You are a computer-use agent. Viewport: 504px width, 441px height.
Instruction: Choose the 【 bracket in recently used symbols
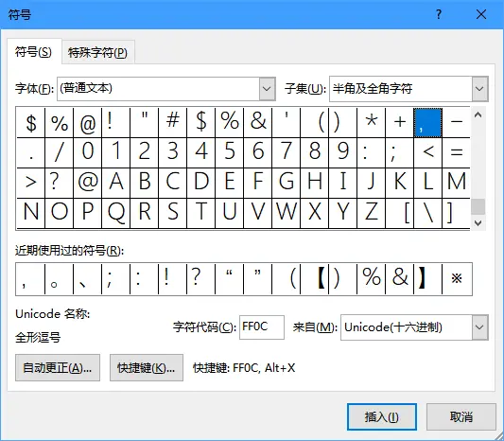315,279
